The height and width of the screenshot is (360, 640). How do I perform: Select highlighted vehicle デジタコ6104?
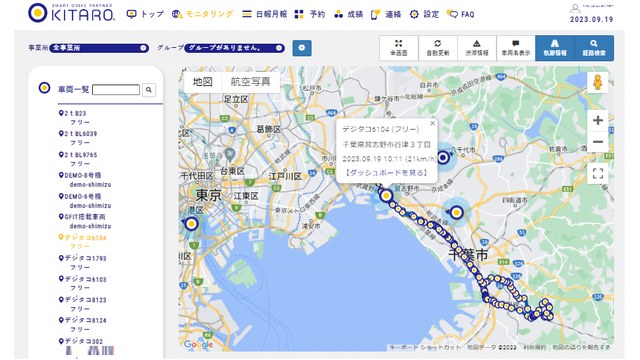83,238
